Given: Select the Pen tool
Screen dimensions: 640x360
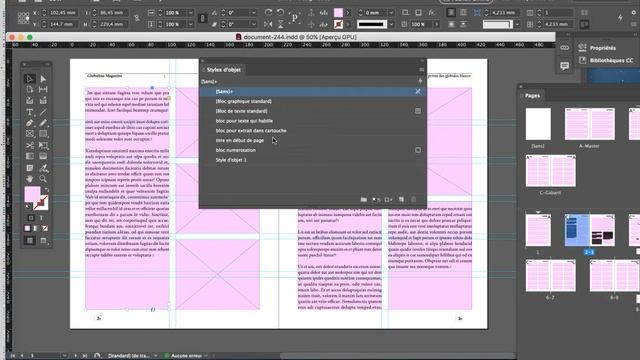Looking at the screenshot, I should pyautogui.click(x=30, y=123).
